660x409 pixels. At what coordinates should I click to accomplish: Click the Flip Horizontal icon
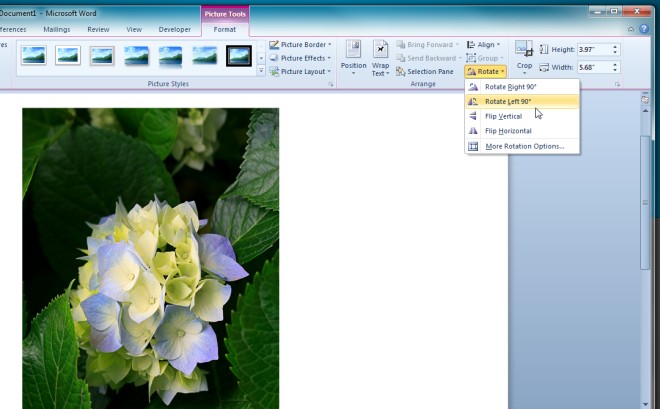tap(474, 131)
